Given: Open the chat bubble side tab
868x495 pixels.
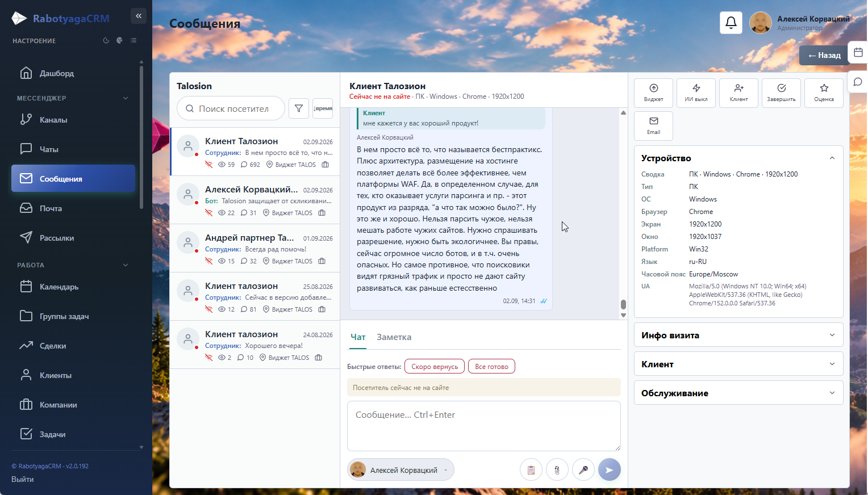Looking at the screenshot, I should [x=858, y=82].
